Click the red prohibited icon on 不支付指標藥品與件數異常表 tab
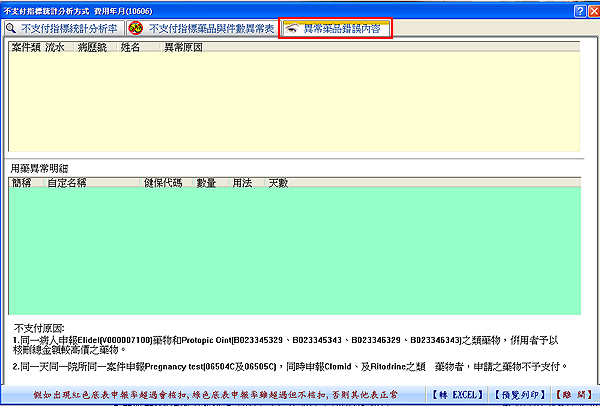This screenshot has width=600, height=406. click(x=136, y=29)
